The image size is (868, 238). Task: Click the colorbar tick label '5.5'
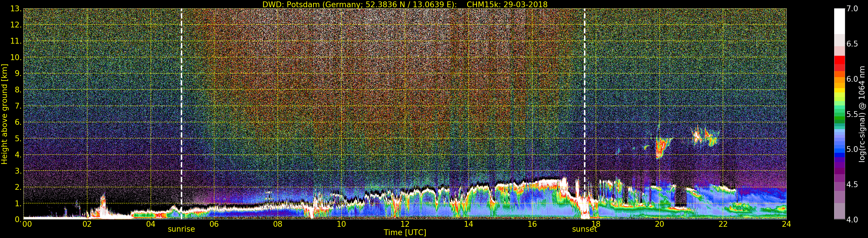tap(852, 114)
